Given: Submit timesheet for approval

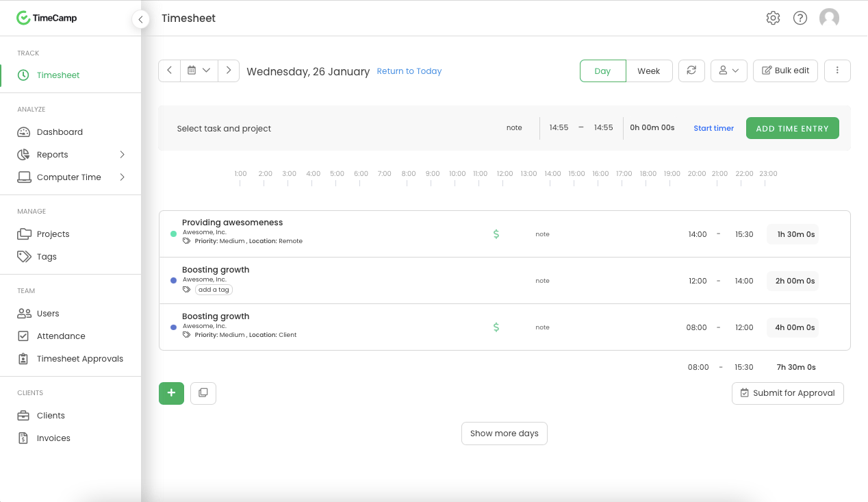Looking at the screenshot, I should tap(787, 393).
